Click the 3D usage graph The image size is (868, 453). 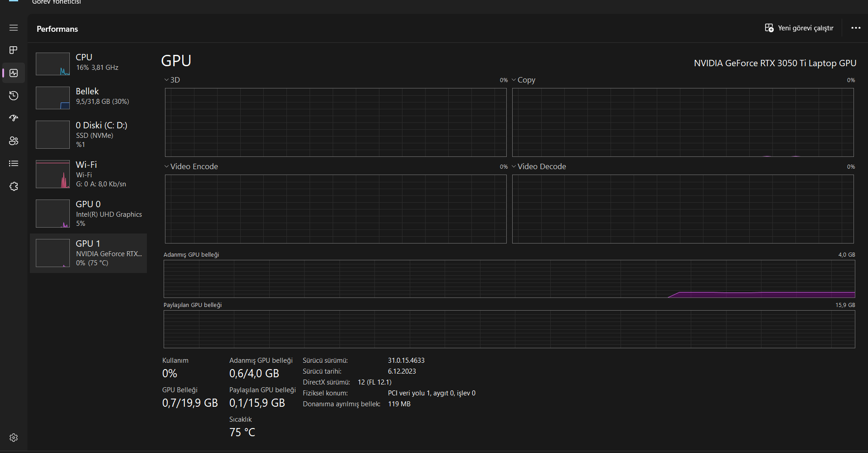pos(335,122)
